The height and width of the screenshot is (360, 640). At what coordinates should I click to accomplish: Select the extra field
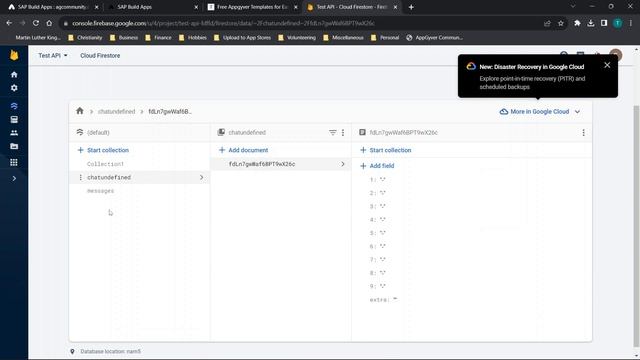(383, 300)
